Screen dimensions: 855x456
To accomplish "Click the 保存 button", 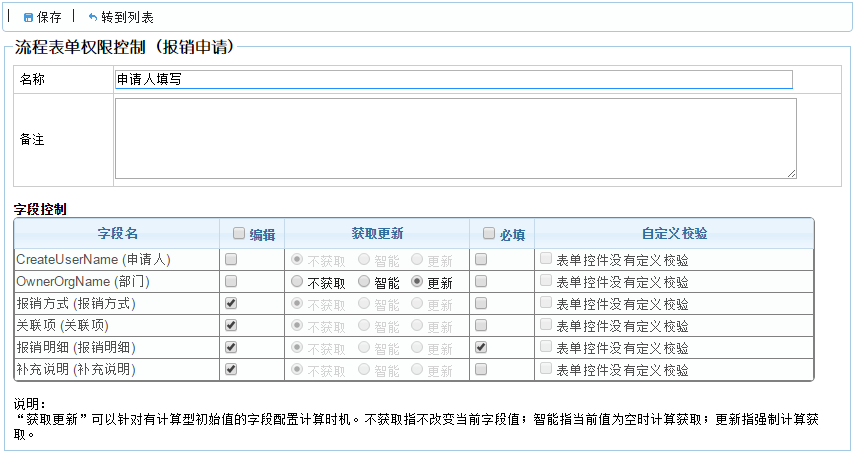I will [48, 18].
